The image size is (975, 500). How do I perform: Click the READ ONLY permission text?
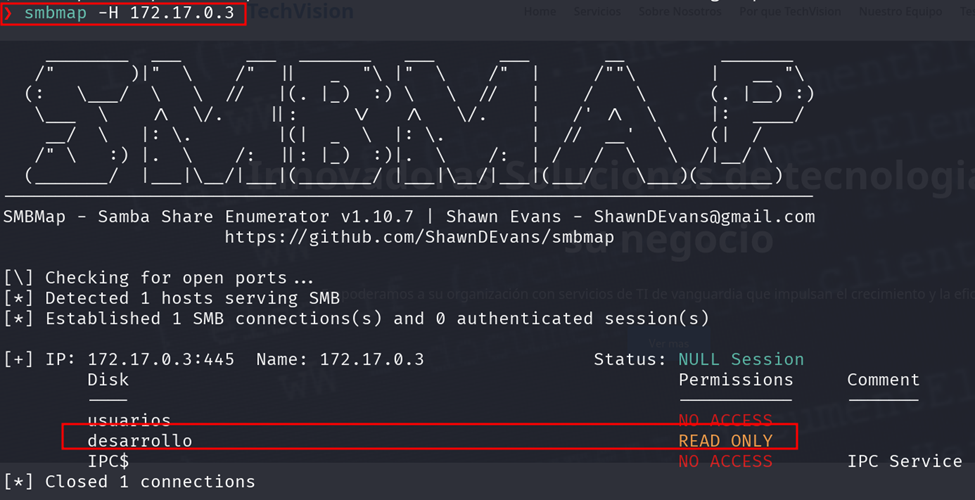click(x=725, y=440)
